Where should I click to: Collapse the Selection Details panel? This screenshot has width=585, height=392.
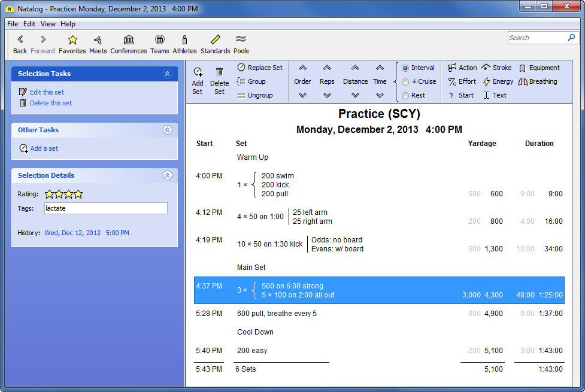pyautogui.click(x=167, y=175)
